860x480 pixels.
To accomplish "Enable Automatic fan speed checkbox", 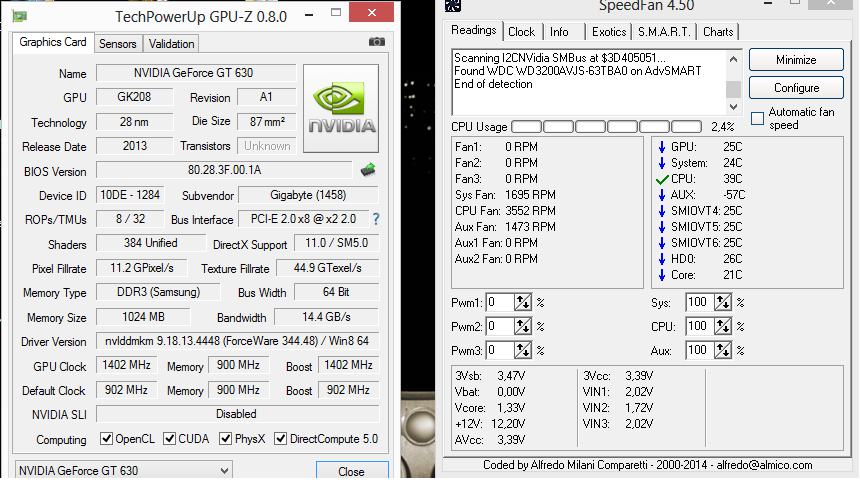I will click(757, 118).
